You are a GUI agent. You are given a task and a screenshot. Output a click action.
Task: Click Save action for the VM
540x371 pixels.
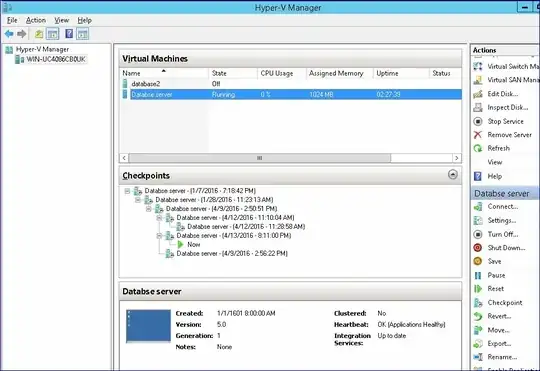pyautogui.click(x=488, y=261)
